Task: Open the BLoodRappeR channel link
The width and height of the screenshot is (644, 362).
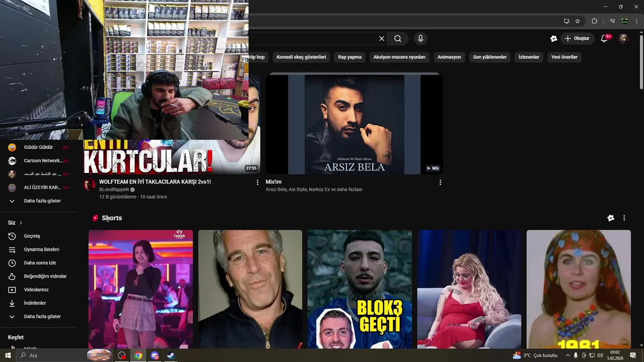Action: click(114, 190)
